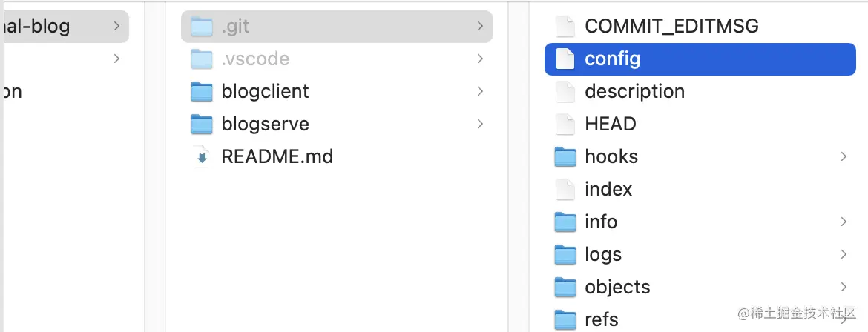Select the index file
868x332 pixels.
(700, 189)
